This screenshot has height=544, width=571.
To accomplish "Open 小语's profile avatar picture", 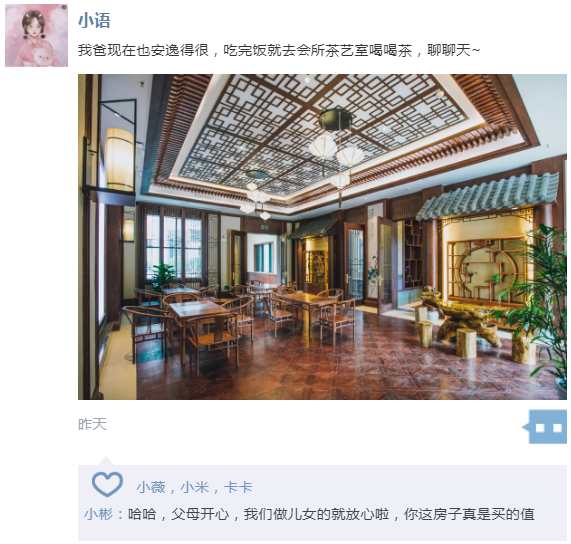I will point(36,35).
